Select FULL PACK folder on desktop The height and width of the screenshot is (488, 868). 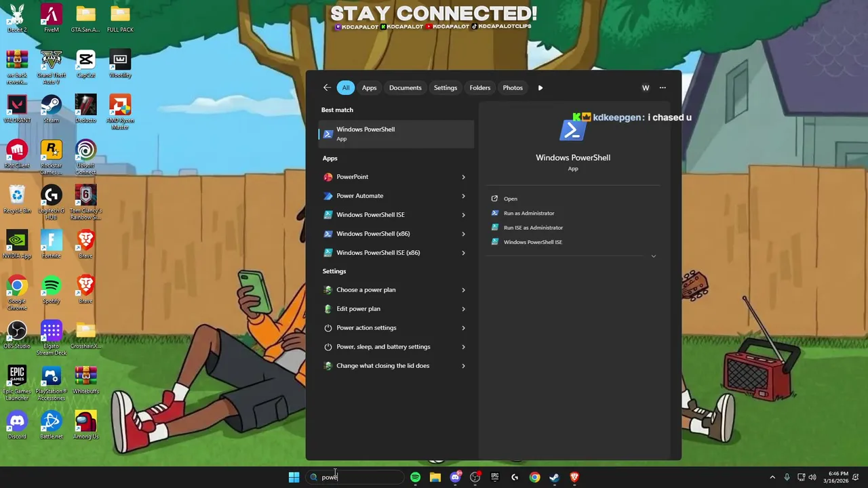(x=120, y=18)
